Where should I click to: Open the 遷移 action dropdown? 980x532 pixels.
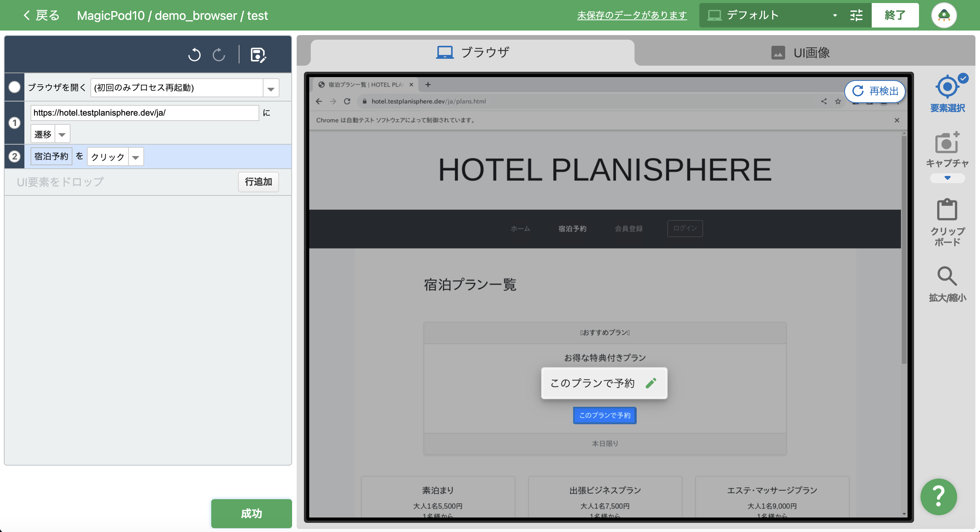point(62,134)
